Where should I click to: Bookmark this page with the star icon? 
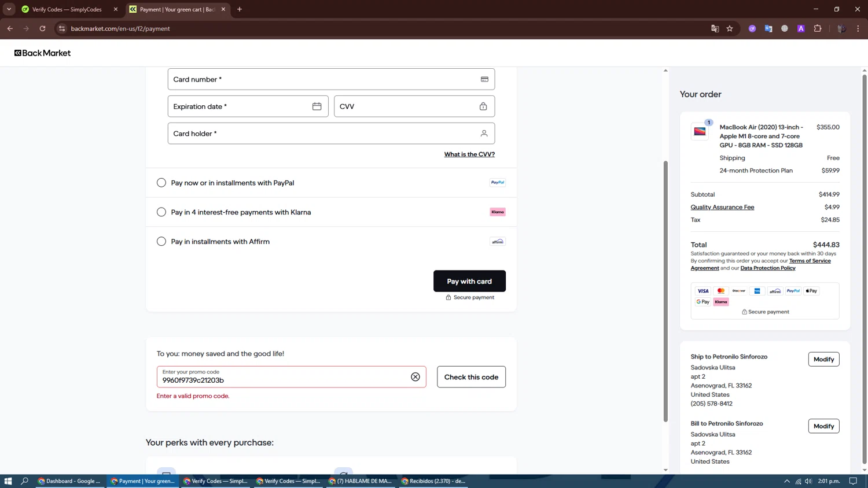(x=730, y=28)
